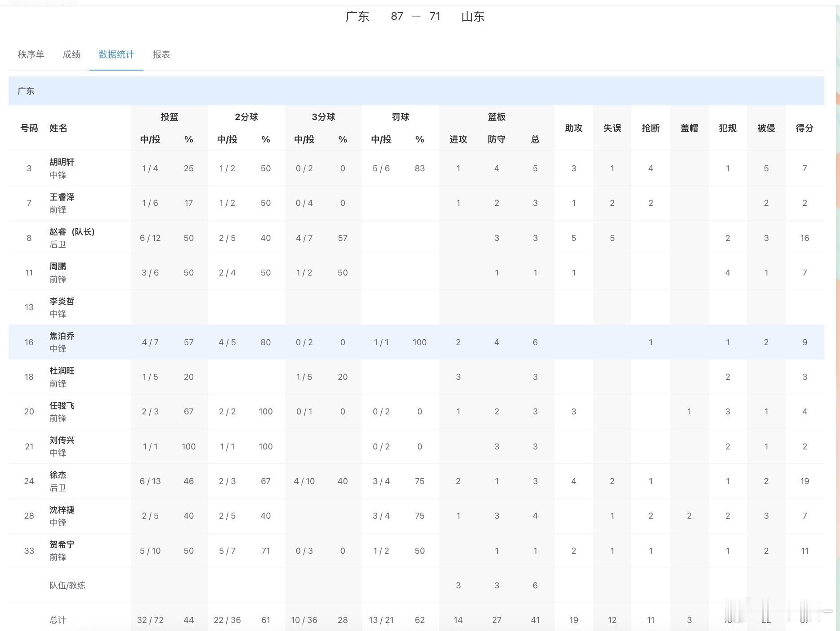
Task: Select player name 胡明轩
Action: [62, 162]
